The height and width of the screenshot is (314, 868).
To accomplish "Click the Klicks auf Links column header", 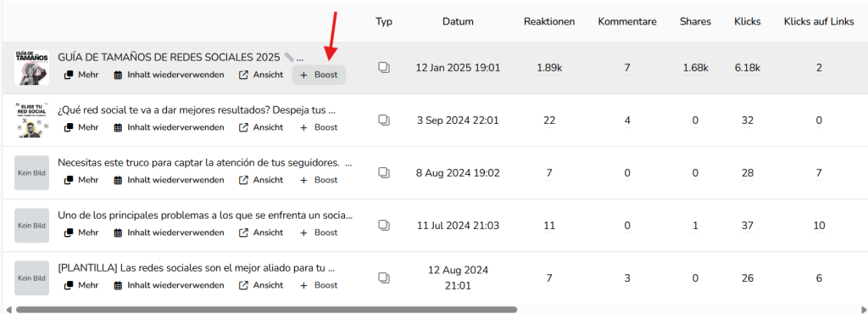I will [x=819, y=22].
